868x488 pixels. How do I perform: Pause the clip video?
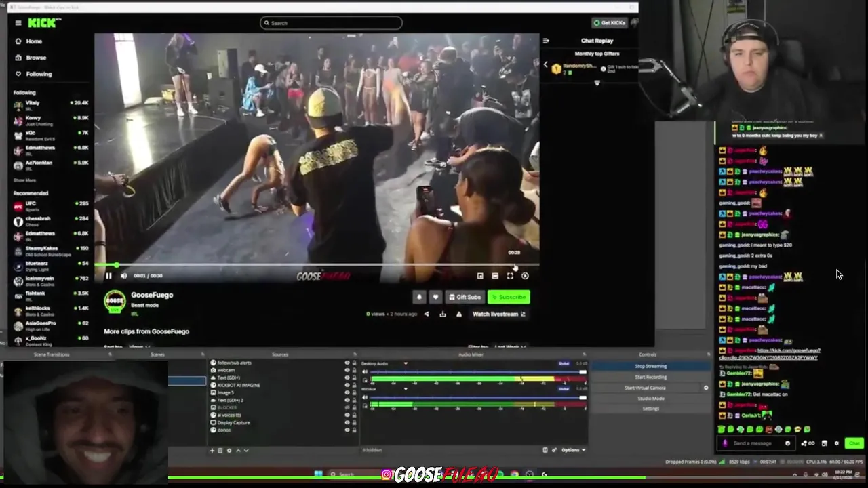click(108, 276)
